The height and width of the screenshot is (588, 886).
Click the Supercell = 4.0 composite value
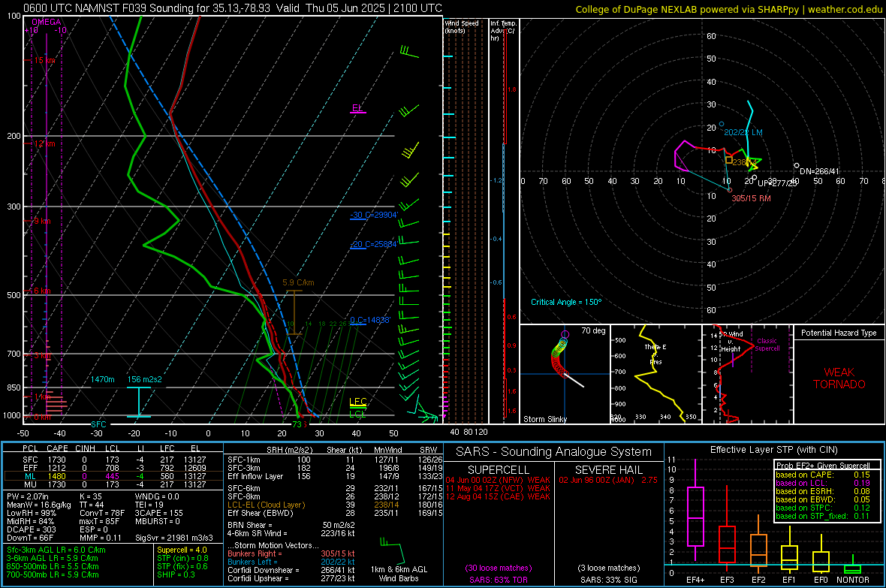(x=182, y=550)
